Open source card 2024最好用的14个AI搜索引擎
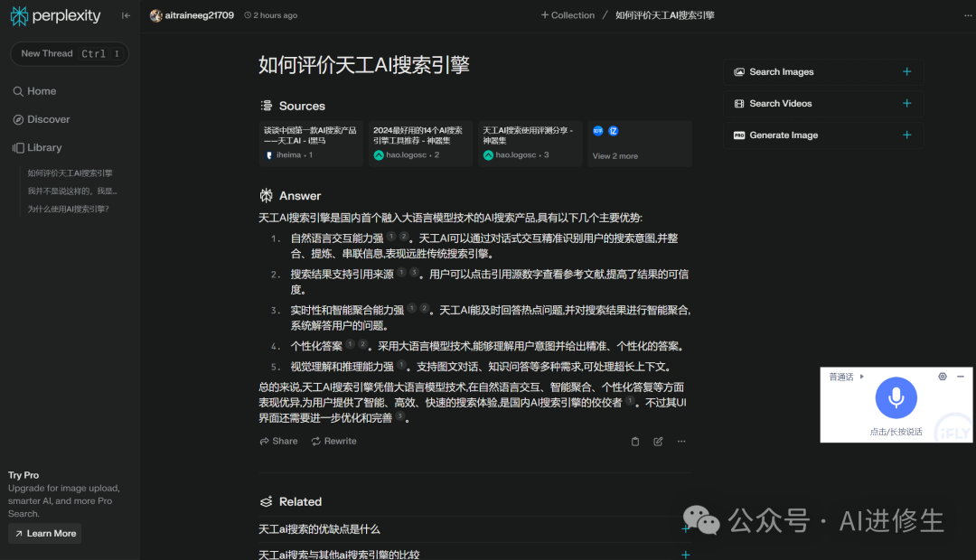 [420, 143]
